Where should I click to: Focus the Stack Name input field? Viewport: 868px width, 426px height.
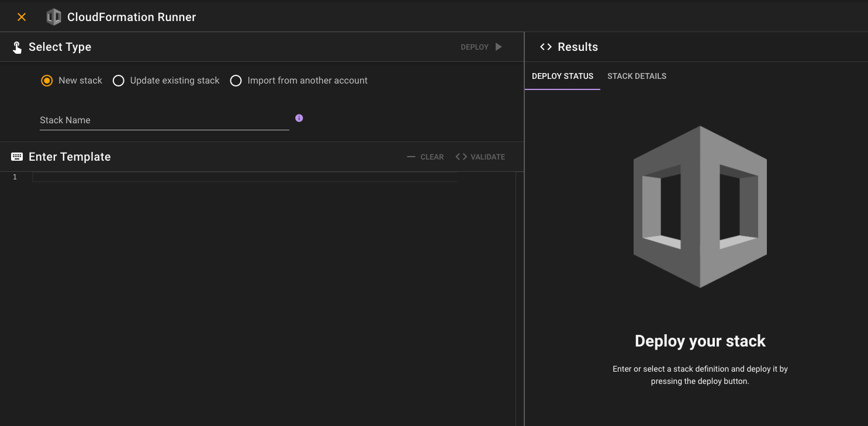click(x=164, y=120)
